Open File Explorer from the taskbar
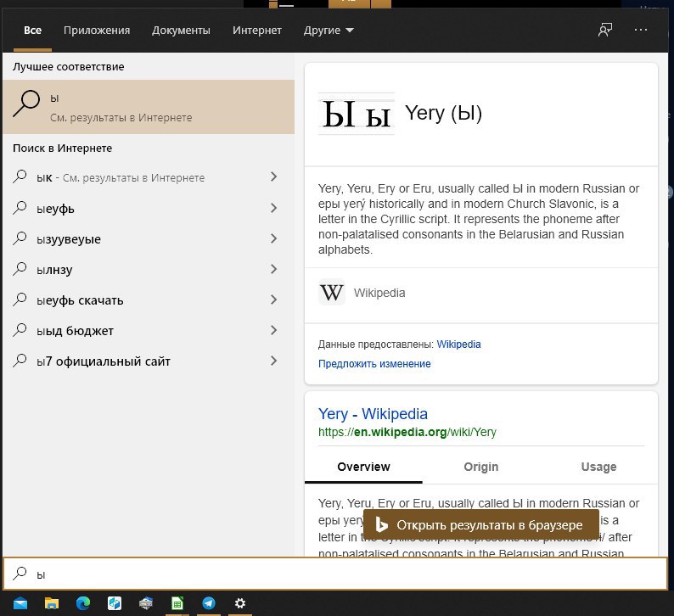Viewport: 674px width, 616px height. click(52, 603)
